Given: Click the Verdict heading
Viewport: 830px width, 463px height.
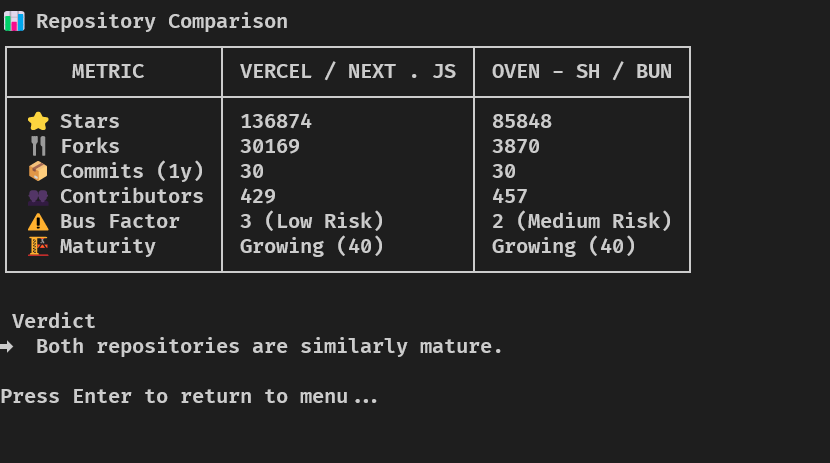Looking at the screenshot, I should coord(53,321).
